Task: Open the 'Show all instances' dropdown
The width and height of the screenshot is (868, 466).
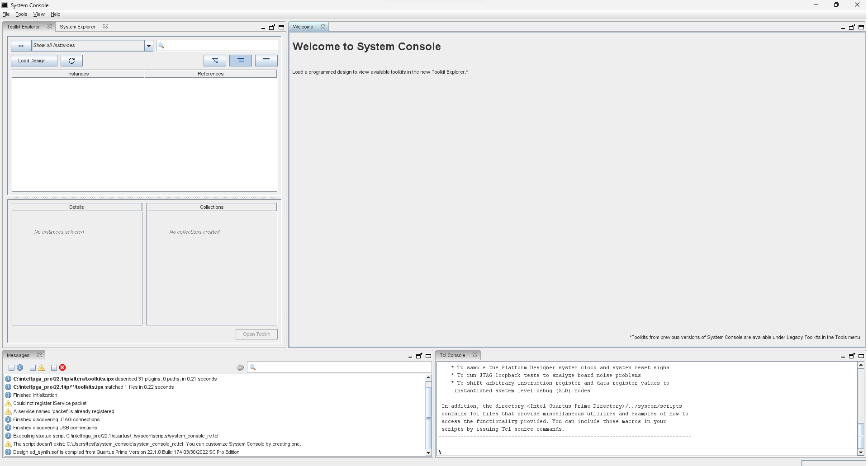Action: [148, 46]
